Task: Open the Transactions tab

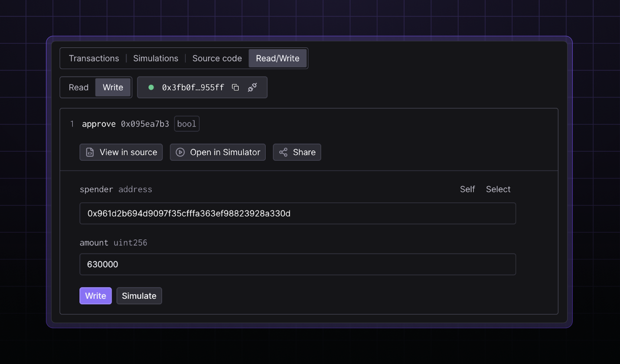Action: pos(94,58)
